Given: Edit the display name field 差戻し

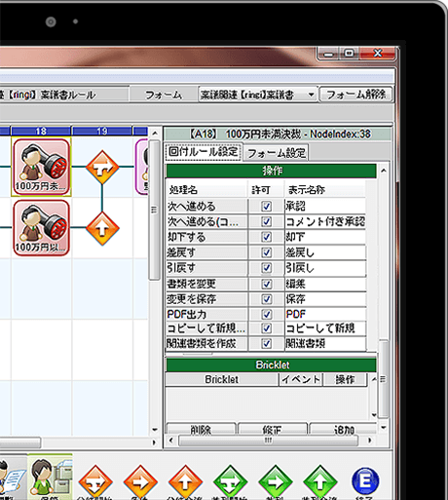Looking at the screenshot, I should coord(325,252).
